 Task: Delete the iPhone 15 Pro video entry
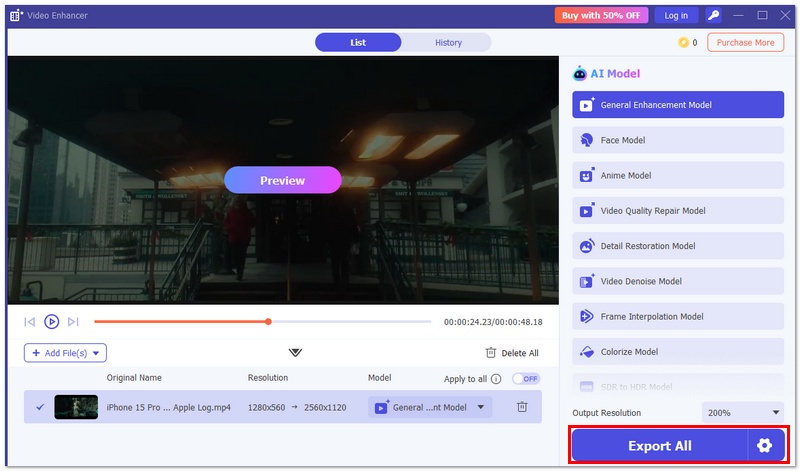coord(522,407)
